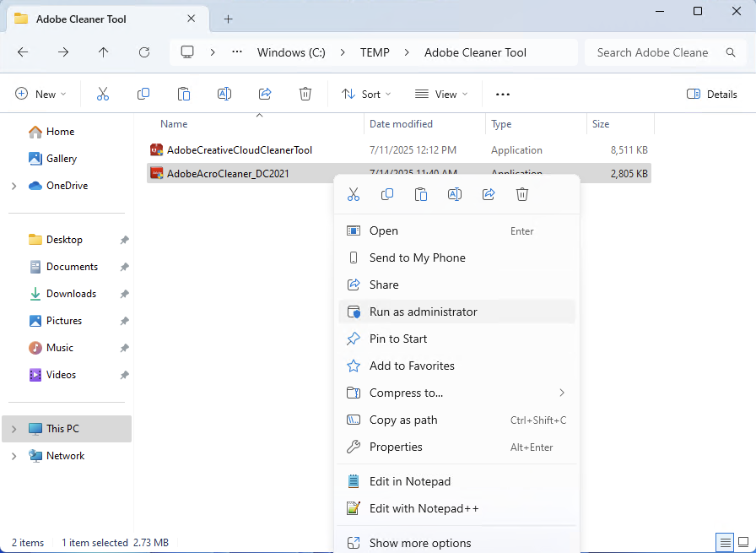This screenshot has height=553, width=756.
Task: Switch to details list view in status bar
Action: click(x=724, y=542)
